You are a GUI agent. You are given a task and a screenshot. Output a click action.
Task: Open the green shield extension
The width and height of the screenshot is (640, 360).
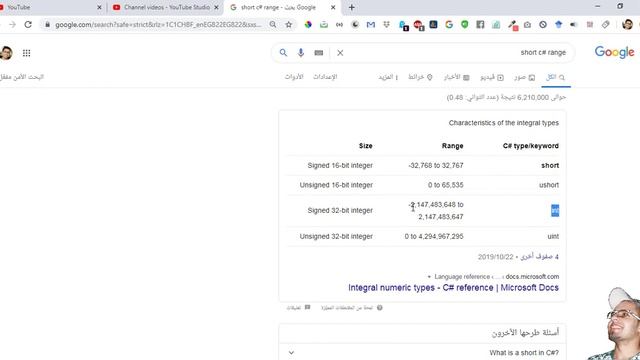coord(464,24)
